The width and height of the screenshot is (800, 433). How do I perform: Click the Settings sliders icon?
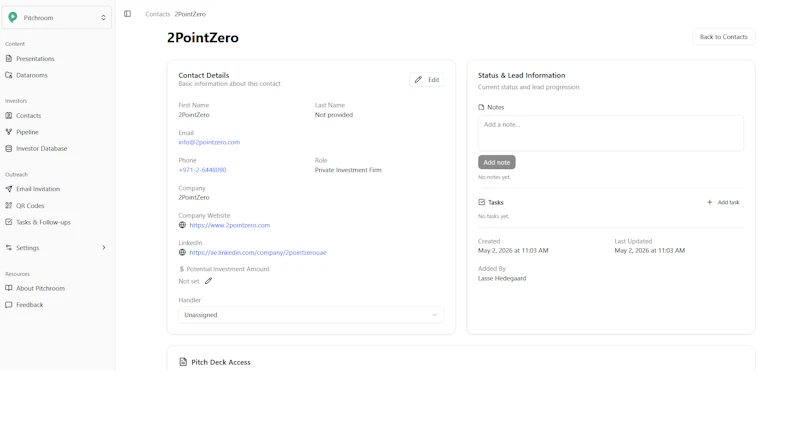9,248
